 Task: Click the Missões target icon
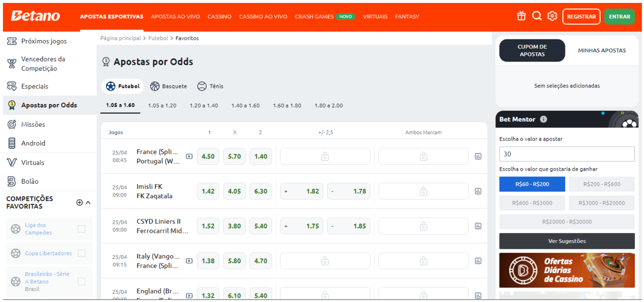12,124
